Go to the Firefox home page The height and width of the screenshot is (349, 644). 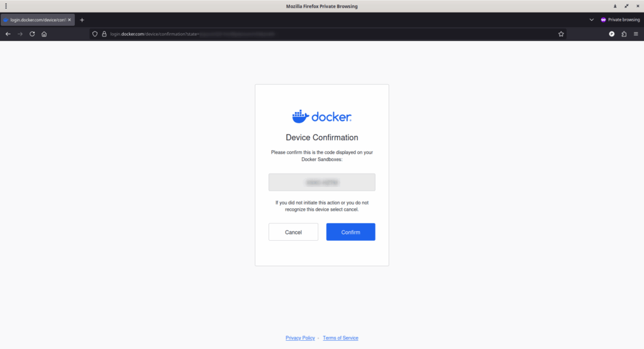point(44,34)
